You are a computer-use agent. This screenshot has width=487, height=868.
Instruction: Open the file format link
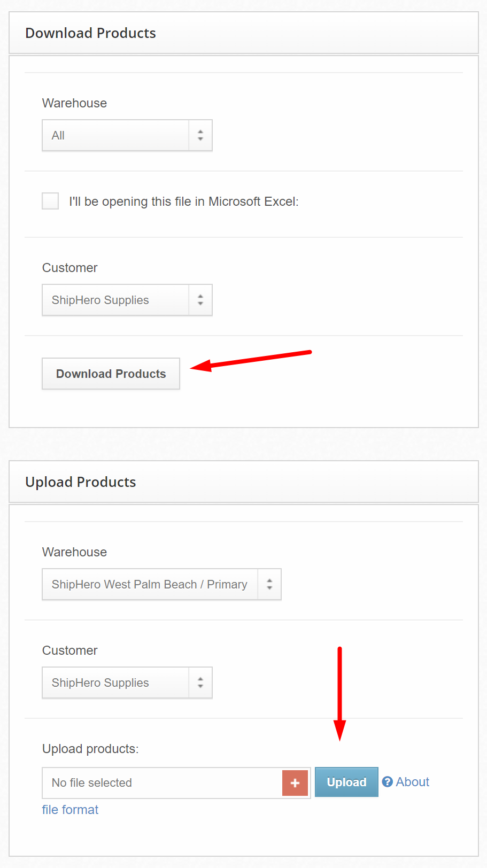(x=70, y=810)
